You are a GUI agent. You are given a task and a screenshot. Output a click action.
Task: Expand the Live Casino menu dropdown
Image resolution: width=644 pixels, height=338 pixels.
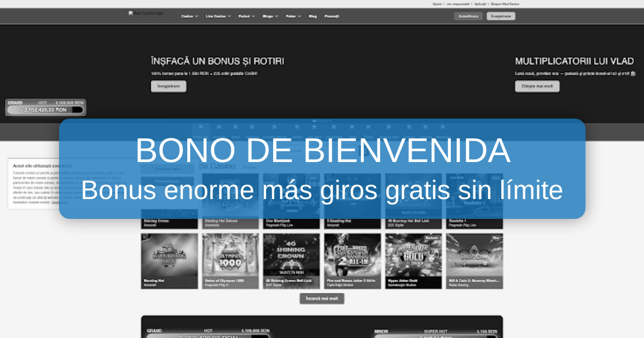pos(218,16)
